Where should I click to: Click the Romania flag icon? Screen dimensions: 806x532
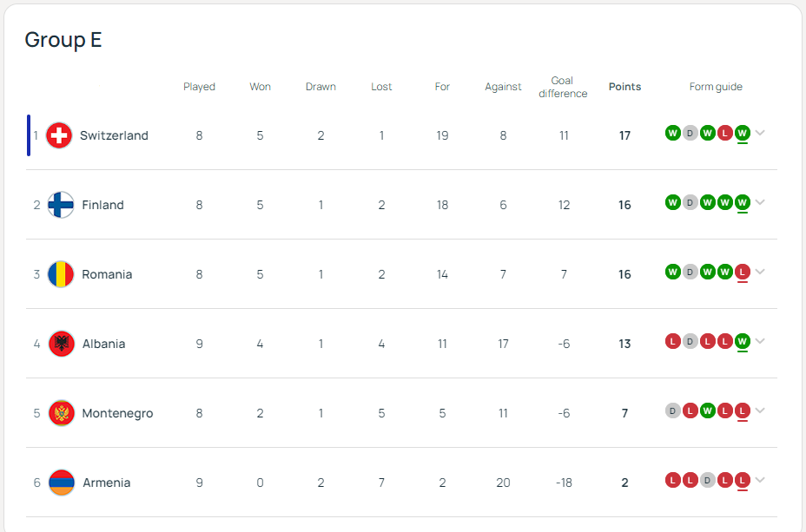[x=61, y=274]
